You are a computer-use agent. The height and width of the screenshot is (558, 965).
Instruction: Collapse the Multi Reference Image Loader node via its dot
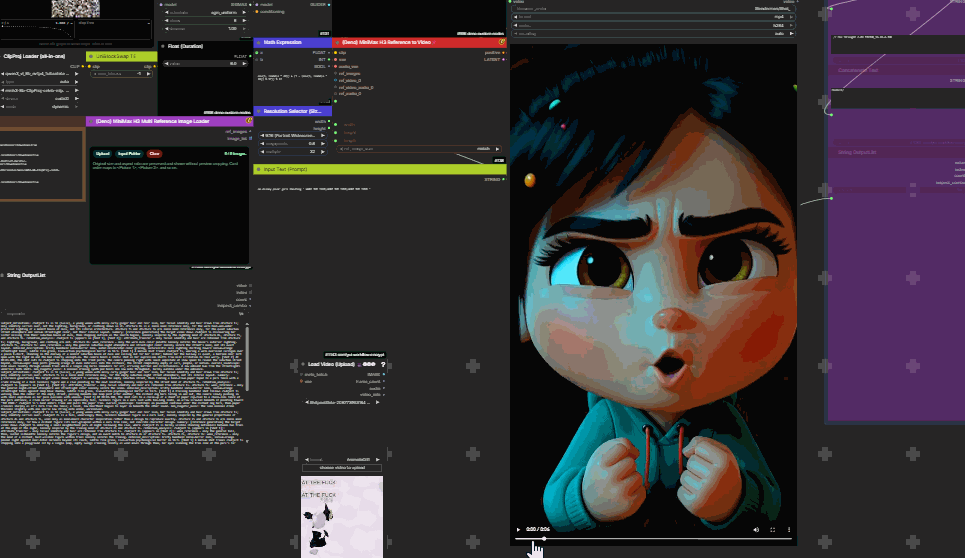91,121
